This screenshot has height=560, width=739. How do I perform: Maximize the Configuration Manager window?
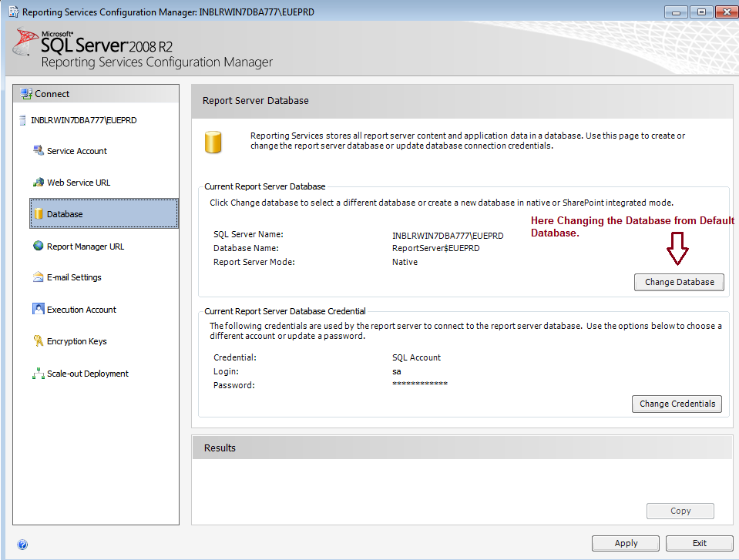tap(701, 12)
